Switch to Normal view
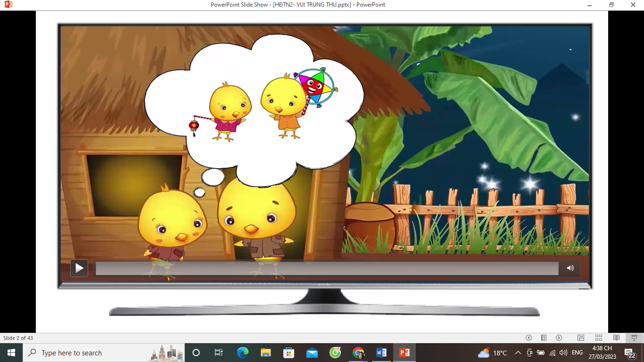This screenshot has width=644, height=362. [x=581, y=338]
